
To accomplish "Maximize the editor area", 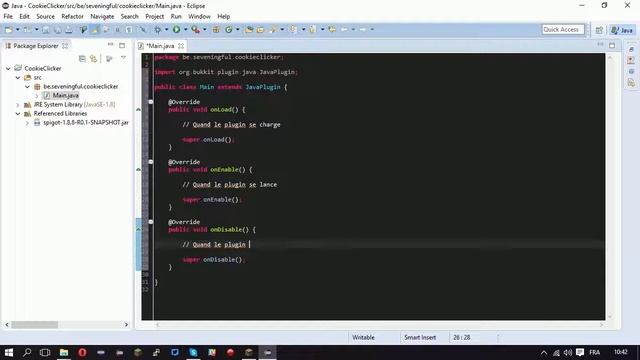I will (x=612, y=45).
